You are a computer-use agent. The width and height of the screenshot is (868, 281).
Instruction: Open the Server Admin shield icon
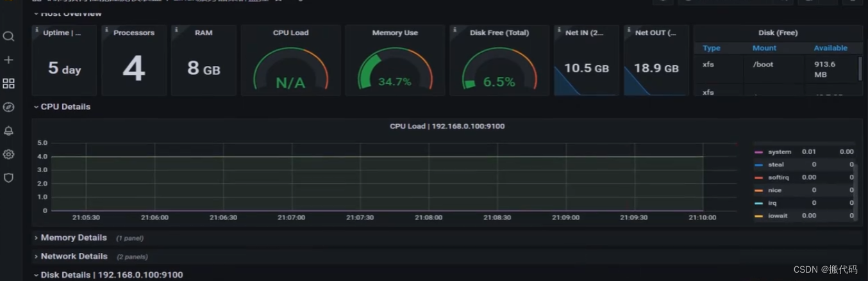pyautogui.click(x=8, y=178)
